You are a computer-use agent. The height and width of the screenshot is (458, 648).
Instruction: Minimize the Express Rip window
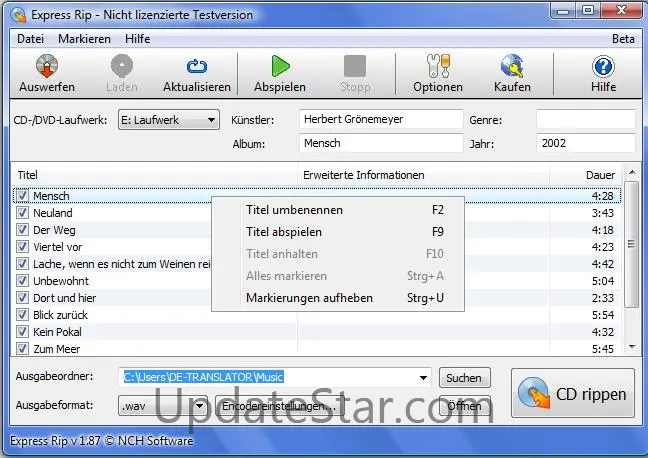click(x=563, y=10)
